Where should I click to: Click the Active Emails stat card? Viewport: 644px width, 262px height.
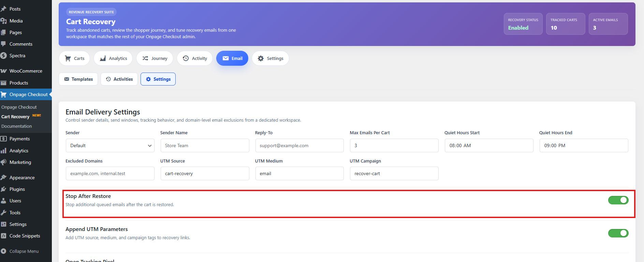pos(608,24)
